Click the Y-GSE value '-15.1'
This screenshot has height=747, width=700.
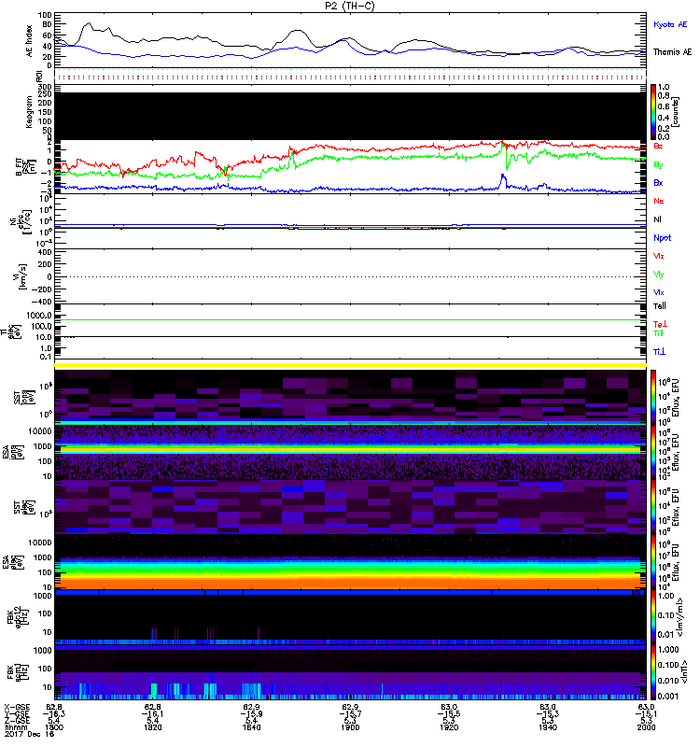click(x=646, y=713)
